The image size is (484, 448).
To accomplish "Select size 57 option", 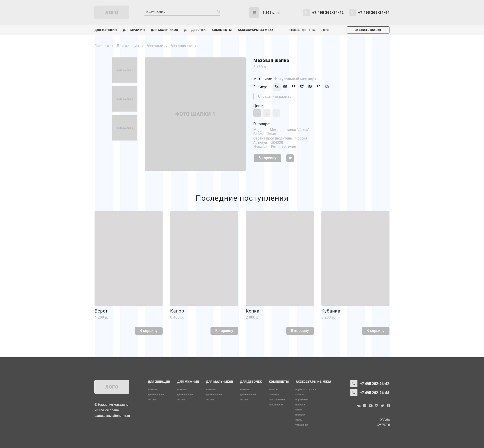I will [x=302, y=87].
